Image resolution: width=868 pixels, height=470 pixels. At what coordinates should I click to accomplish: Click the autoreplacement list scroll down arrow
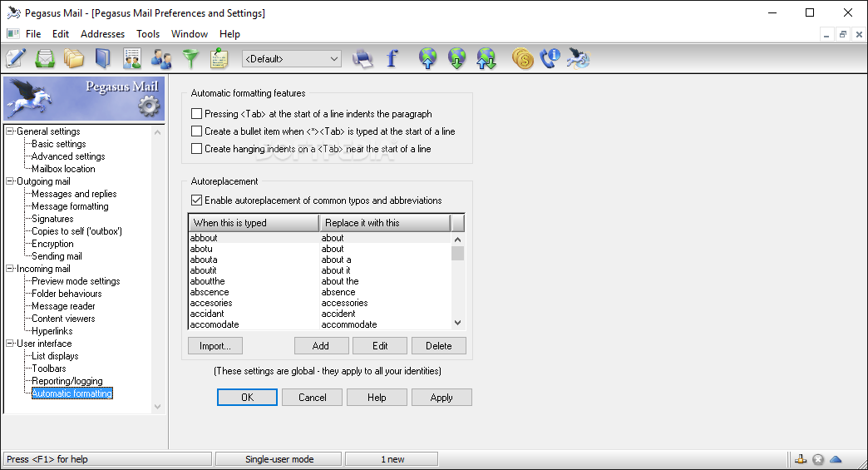457,323
